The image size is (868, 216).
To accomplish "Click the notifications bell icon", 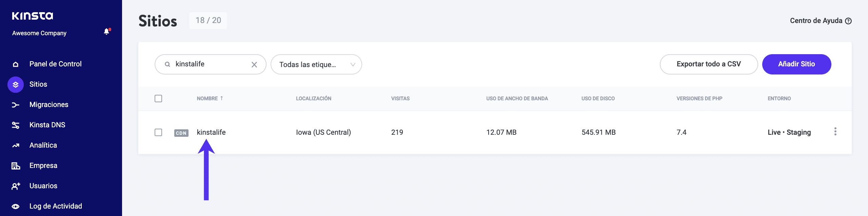I will pos(106,32).
